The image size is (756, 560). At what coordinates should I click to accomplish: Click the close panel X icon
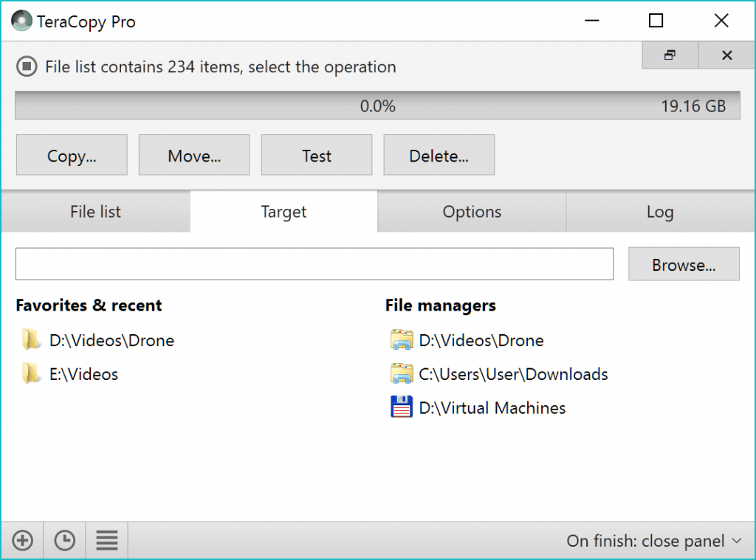coord(726,55)
